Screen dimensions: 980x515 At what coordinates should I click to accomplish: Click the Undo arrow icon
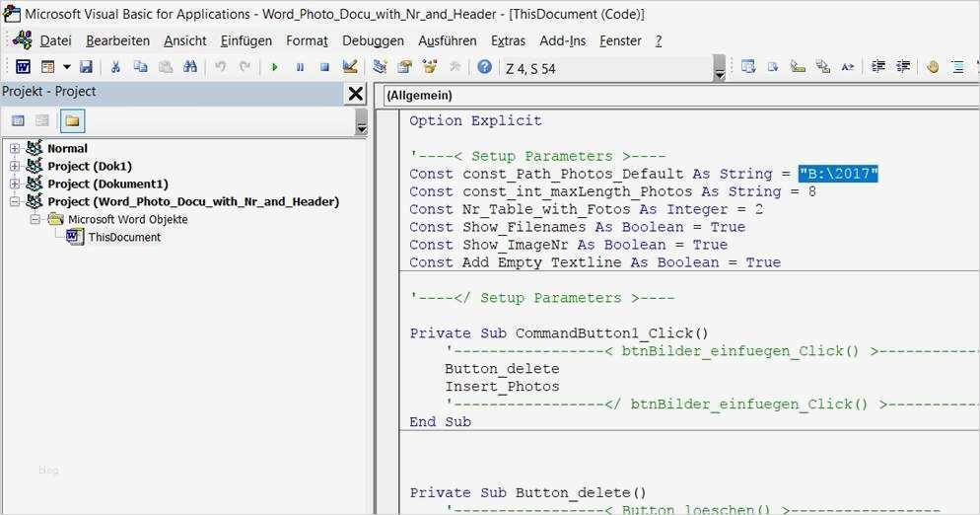[220, 67]
